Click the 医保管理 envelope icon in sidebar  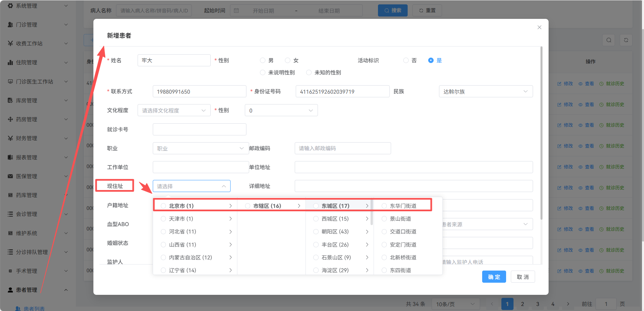10,176
